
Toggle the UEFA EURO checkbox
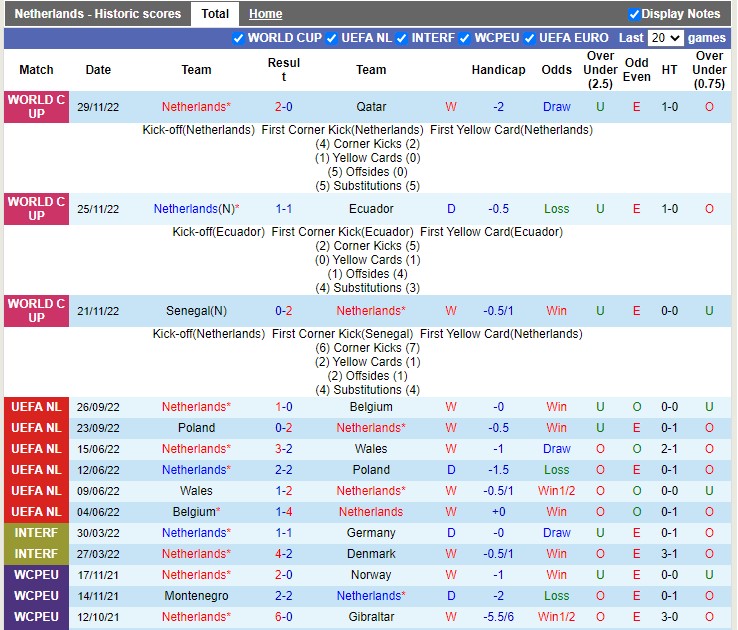[529, 38]
